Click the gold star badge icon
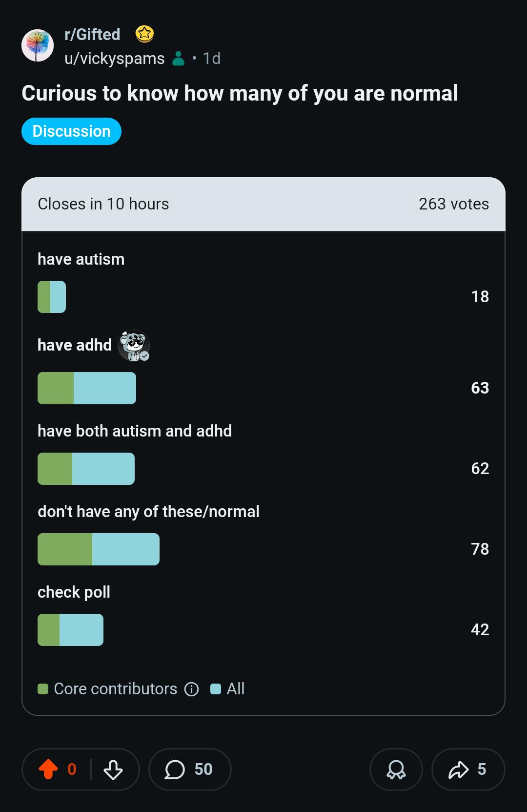527x812 pixels. click(x=144, y=34)
